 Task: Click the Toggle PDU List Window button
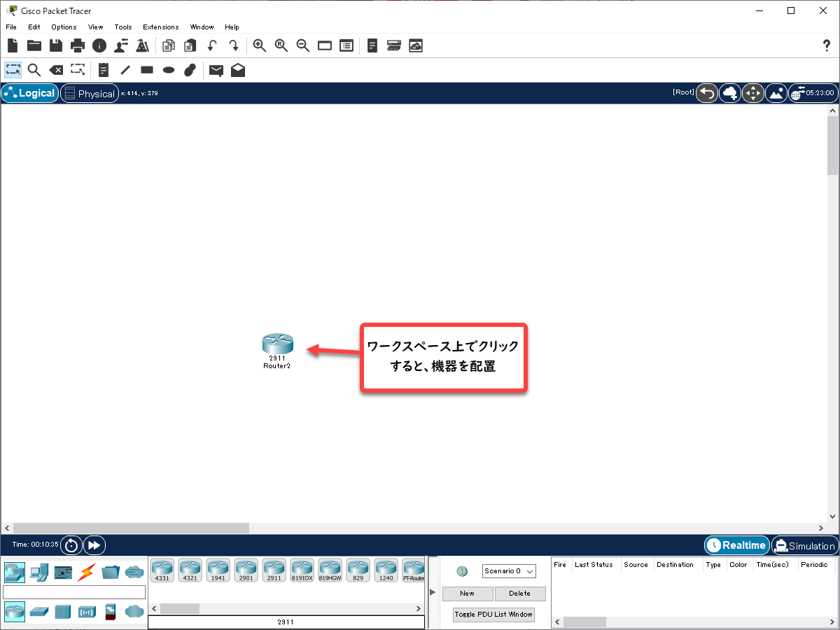tap(493, 615)
